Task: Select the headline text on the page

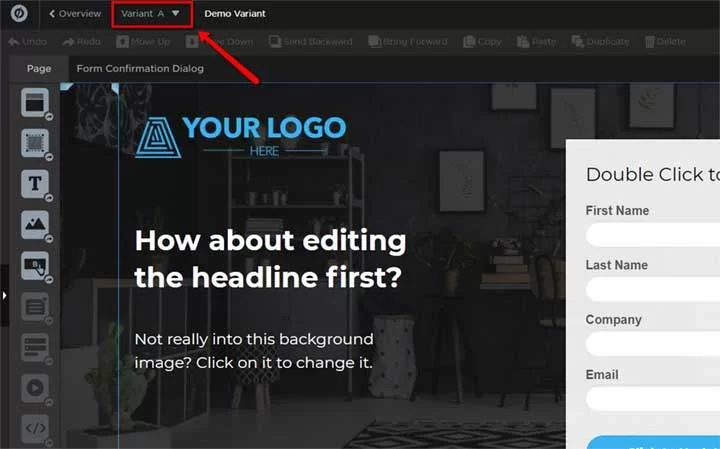Action: click(x=270, y=259)
